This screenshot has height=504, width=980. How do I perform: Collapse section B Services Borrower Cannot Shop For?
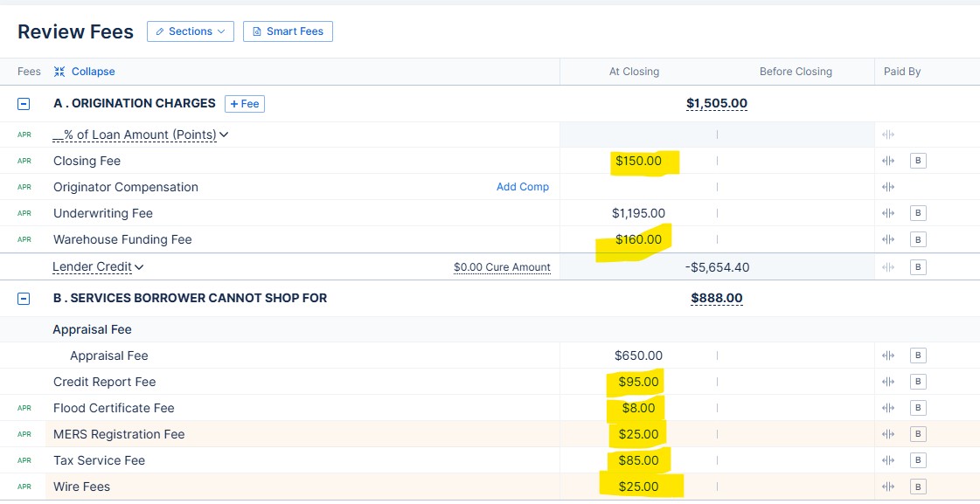[x=24, y=299]
